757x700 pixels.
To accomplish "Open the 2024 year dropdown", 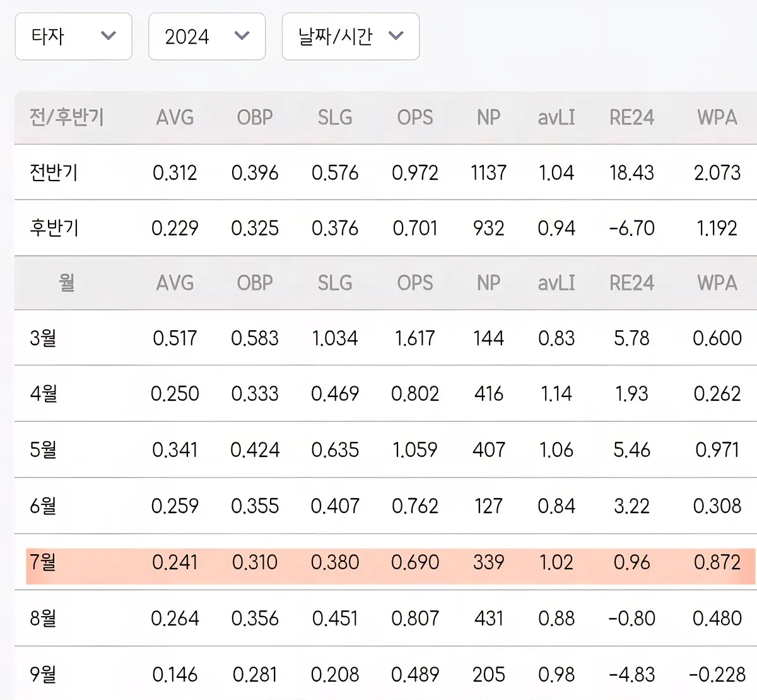I will pos(207,37).
